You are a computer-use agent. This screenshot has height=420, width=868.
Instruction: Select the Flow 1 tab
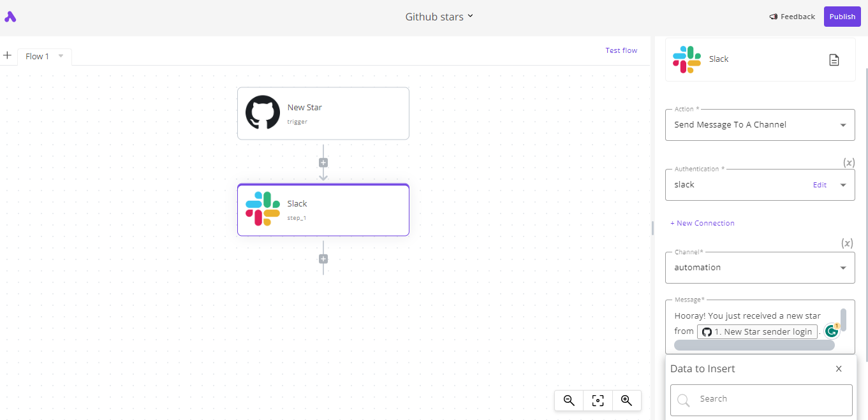(36, 56)
